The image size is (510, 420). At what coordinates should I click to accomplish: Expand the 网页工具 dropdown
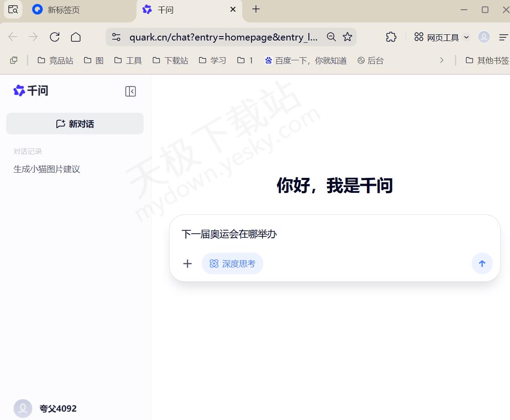coord(442,37)
